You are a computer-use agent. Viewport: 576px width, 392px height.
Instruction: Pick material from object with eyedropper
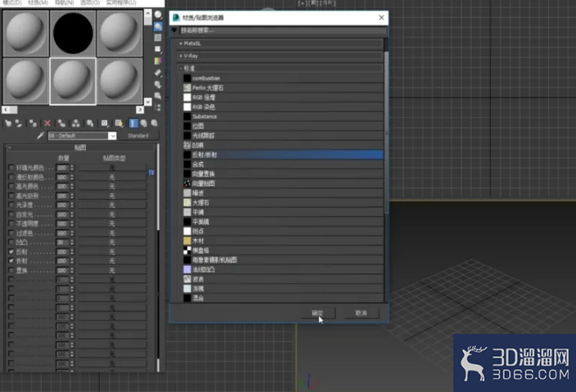[x=40, y=136]
